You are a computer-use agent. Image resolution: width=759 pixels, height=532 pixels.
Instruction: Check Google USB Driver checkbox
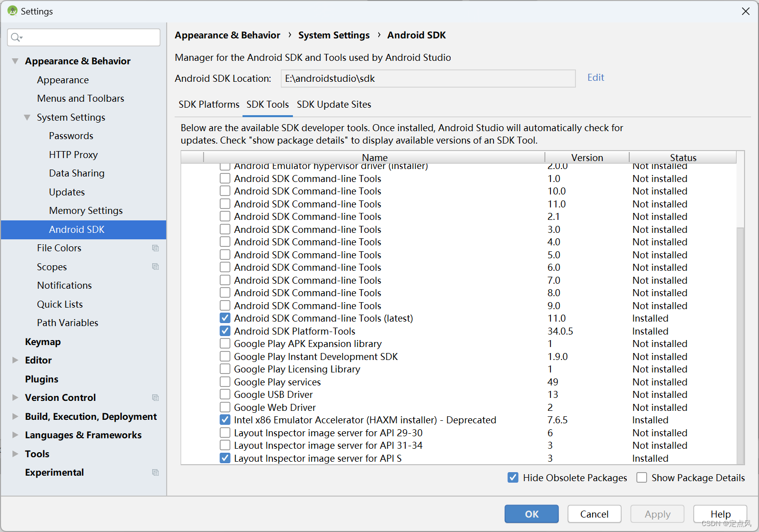(x=225, y=394)
